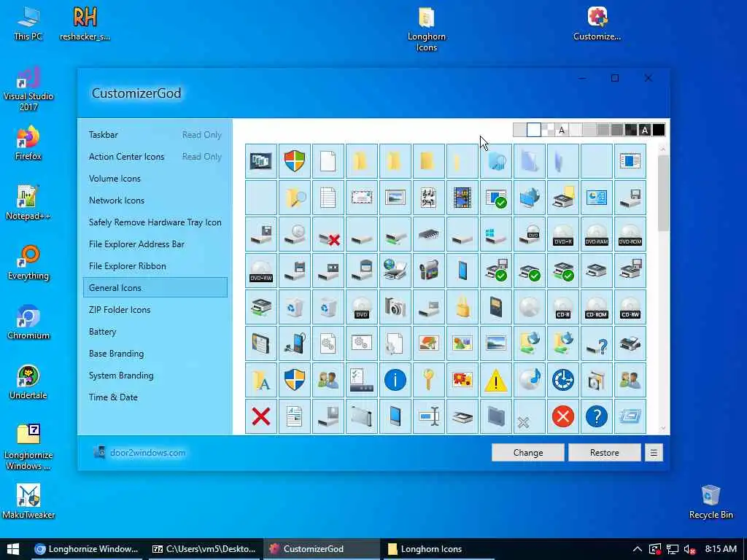Viewport: 747px width, 560px height.
Task: Select the padlock icon tile
Action: click(x=462, y=307)
